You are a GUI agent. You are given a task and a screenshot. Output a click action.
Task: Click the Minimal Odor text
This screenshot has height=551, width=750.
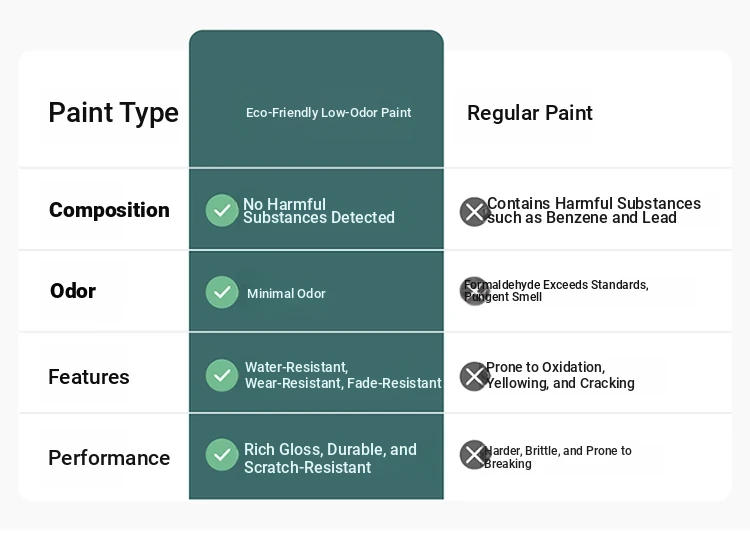286,294
